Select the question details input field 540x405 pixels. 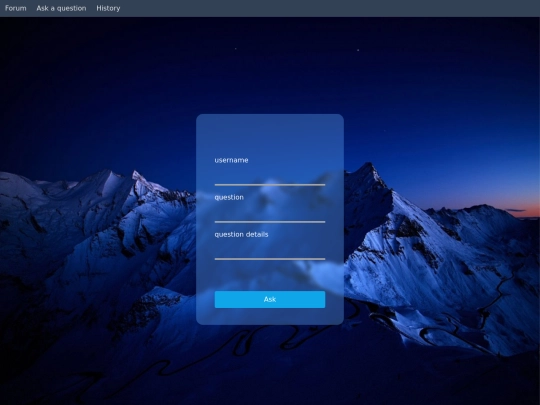tap(270, 252)
